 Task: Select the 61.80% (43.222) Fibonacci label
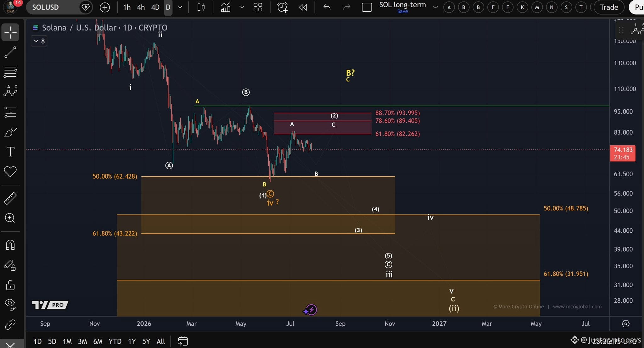click(x=115, y=234)
